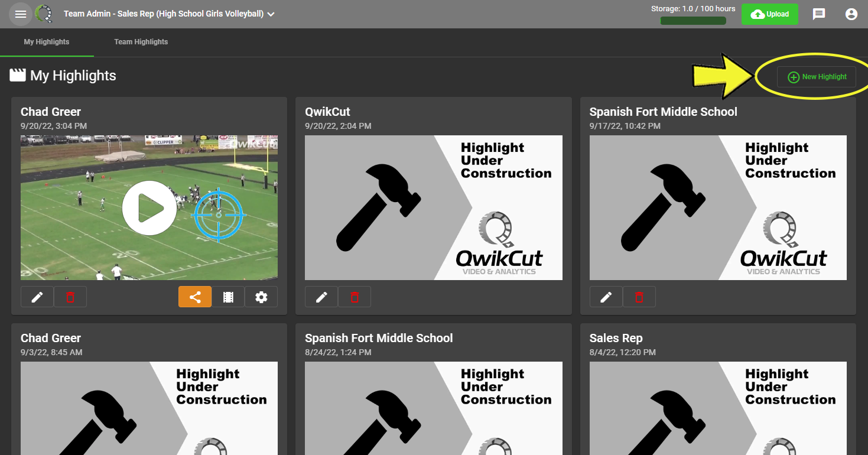Open the Chad Greer 9/3/22 highlight thumbnail
Screen dimensions: 868x455
[149, 408]
